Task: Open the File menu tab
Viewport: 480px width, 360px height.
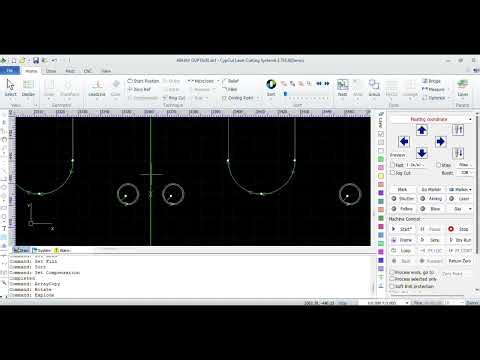Action: pos(10,71)
